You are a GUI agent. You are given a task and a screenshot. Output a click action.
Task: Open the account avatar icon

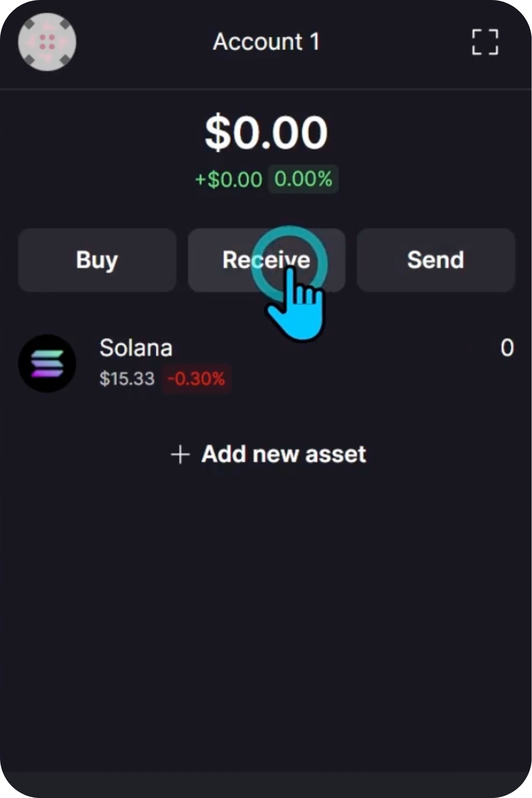coord(47,42)
